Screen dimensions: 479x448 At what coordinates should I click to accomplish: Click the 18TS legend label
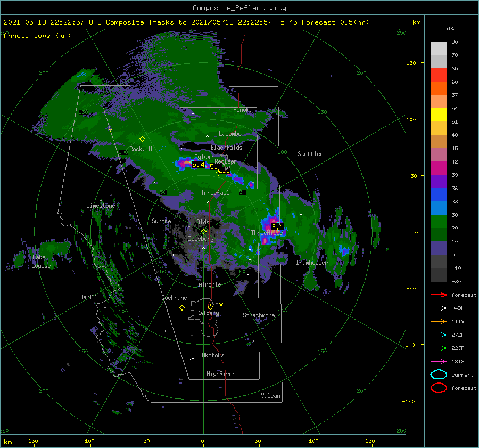point(458,362)
